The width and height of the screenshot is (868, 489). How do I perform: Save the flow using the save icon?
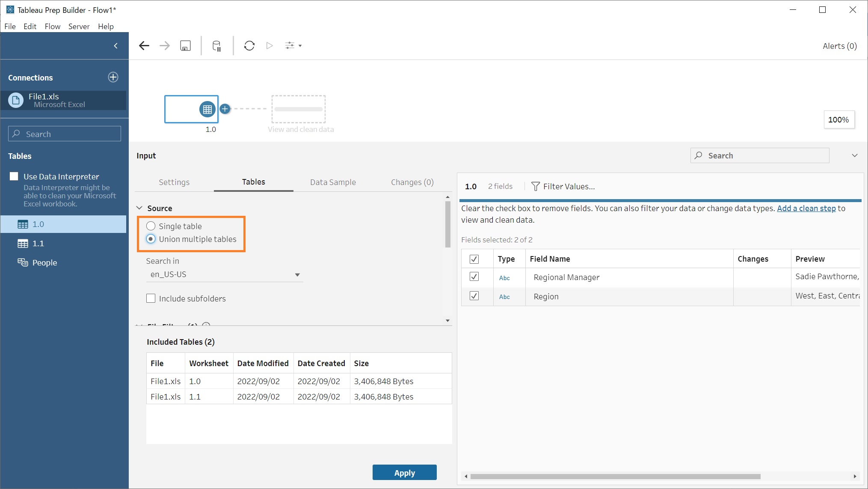tap(185, 45)
